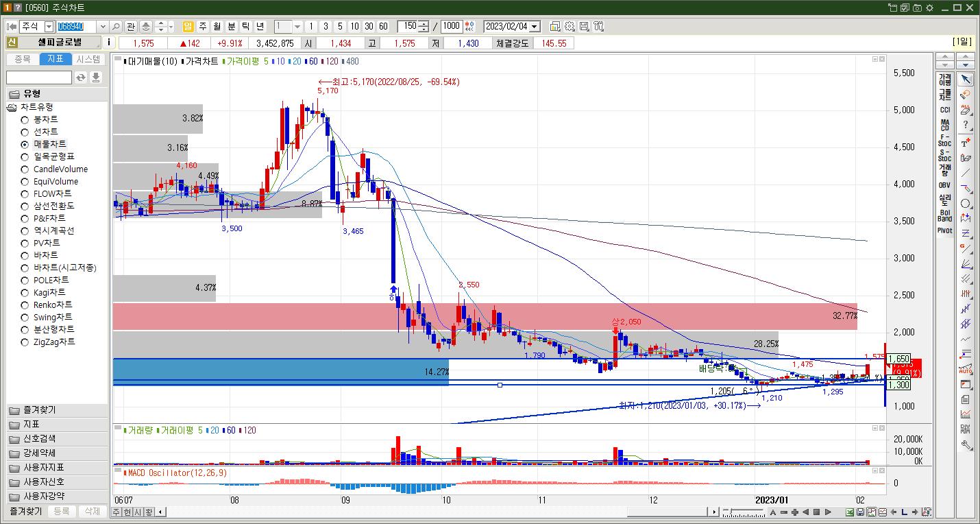
Task: Select Kagi차트 chart type
Action: 43,292
